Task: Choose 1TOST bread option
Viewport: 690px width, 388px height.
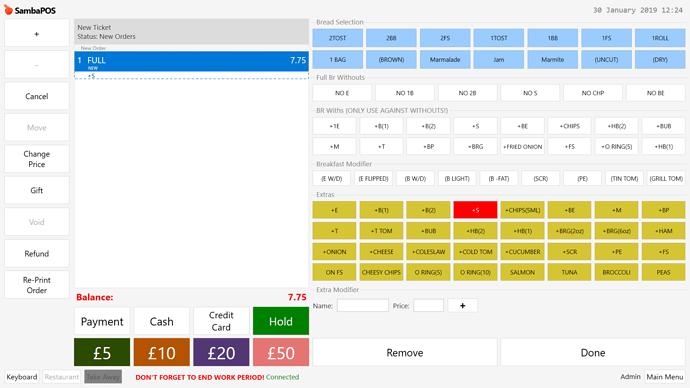Action: coord(499,38)
